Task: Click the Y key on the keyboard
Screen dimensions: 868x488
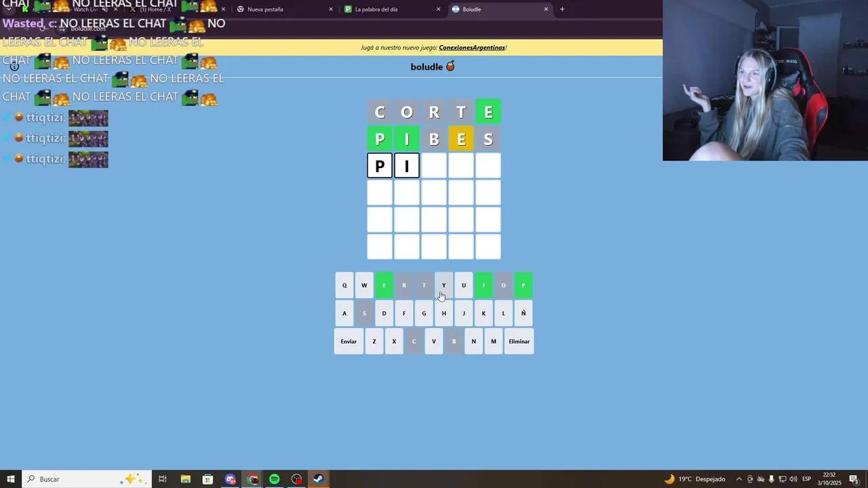Action: tap(443, 285)
